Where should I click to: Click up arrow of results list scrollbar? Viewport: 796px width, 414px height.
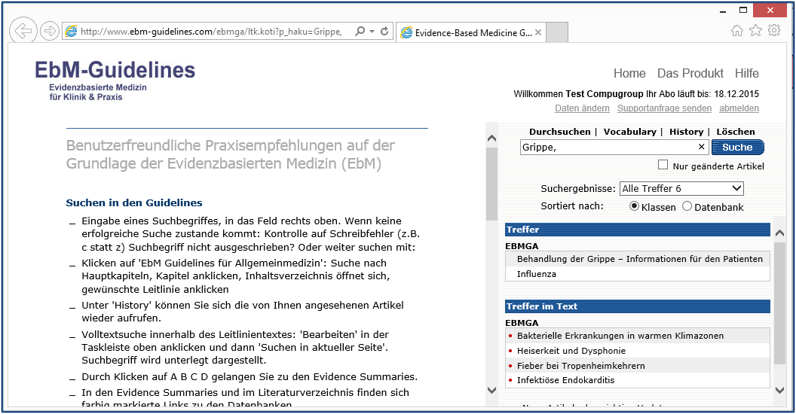780,233
